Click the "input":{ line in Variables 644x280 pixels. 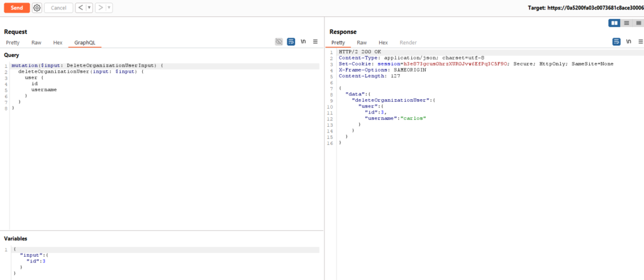[x=34, y=255]
